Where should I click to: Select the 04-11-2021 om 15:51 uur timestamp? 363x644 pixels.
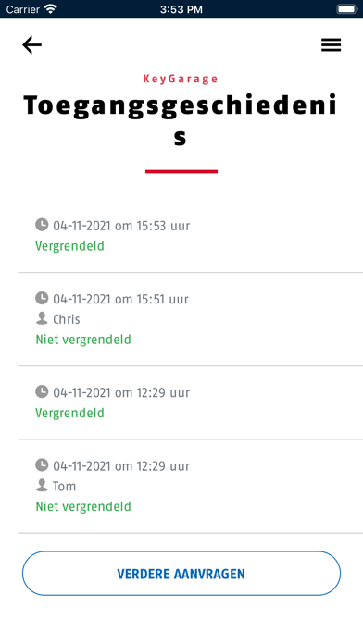(x=121, y=299)
